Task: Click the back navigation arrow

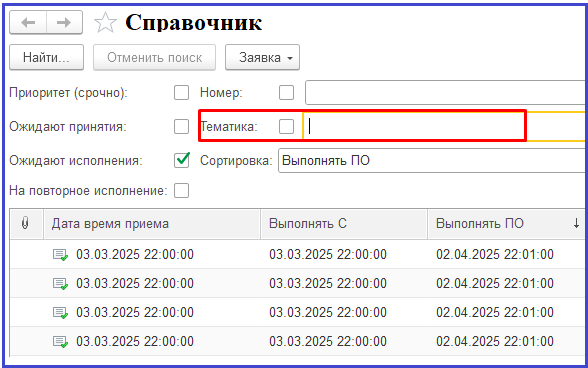Action: [28, 23]
